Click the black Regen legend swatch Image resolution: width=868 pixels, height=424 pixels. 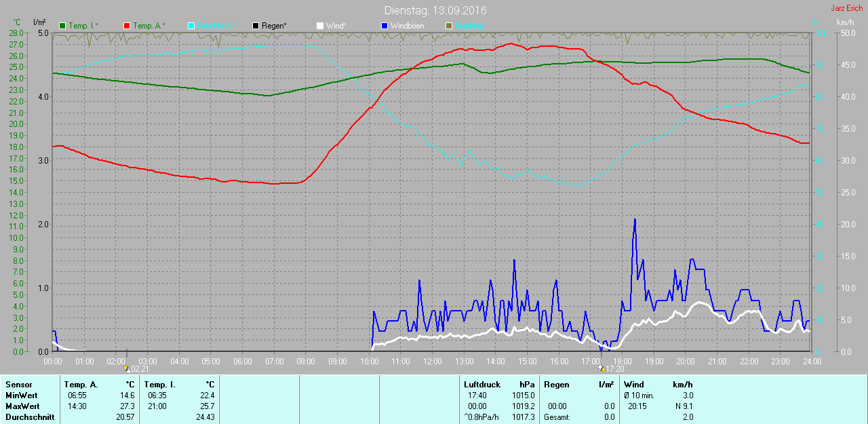pos(256,26)
